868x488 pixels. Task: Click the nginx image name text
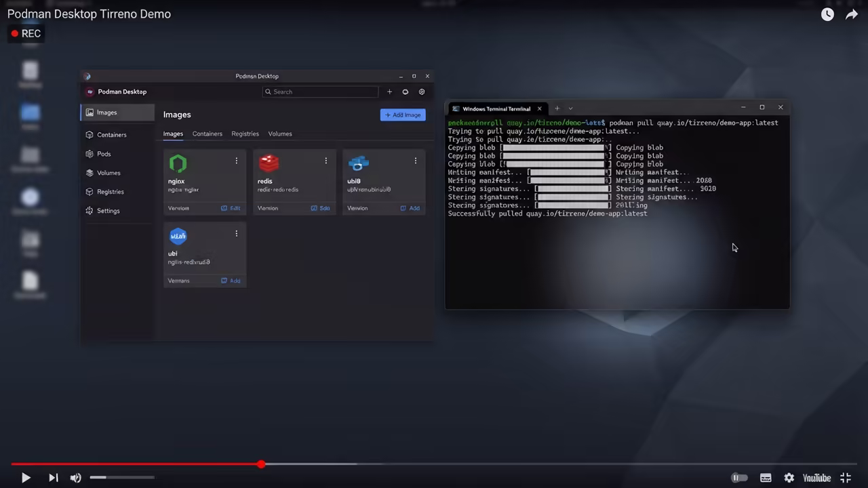pos(176,182)
